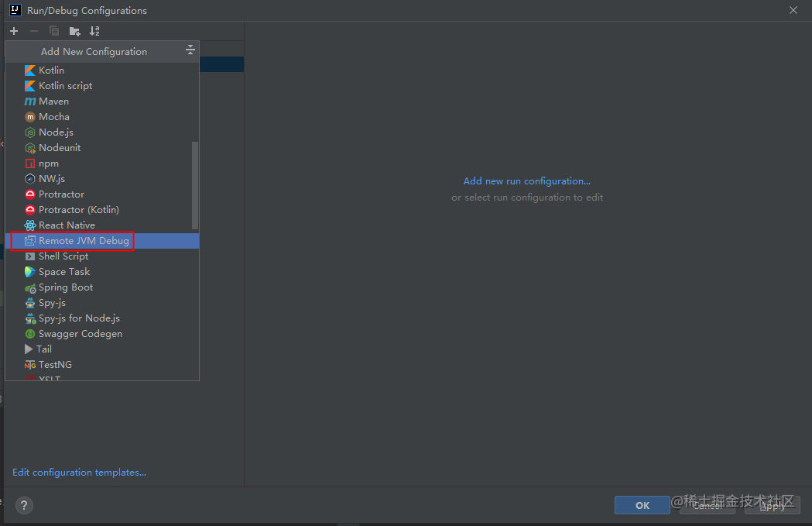Click the Swagger Codegen icon
812x526 pixels.
(x=30, y=334)
